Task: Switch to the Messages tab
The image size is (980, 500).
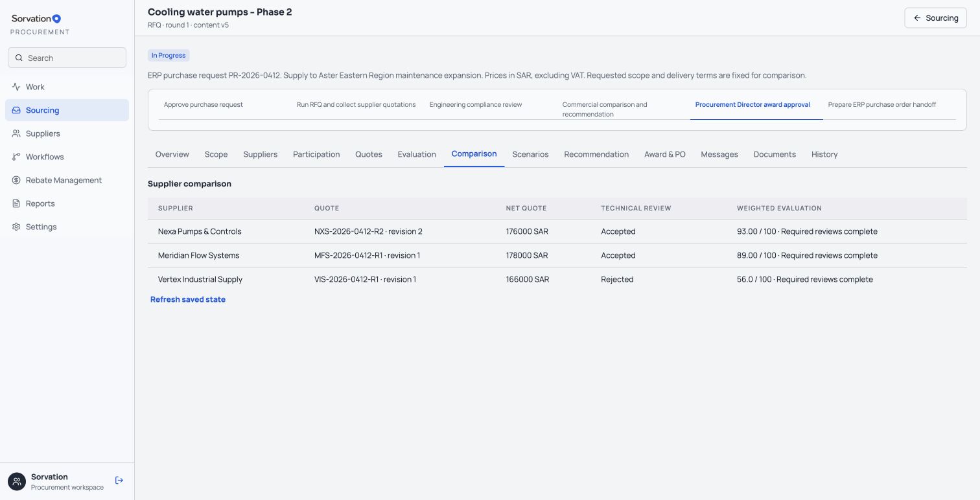Action: (x=719, y=154)
